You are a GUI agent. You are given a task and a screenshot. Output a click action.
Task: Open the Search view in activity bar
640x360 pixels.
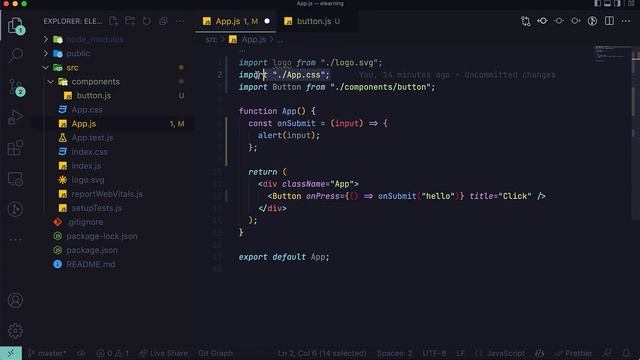[x=16, y=55]
